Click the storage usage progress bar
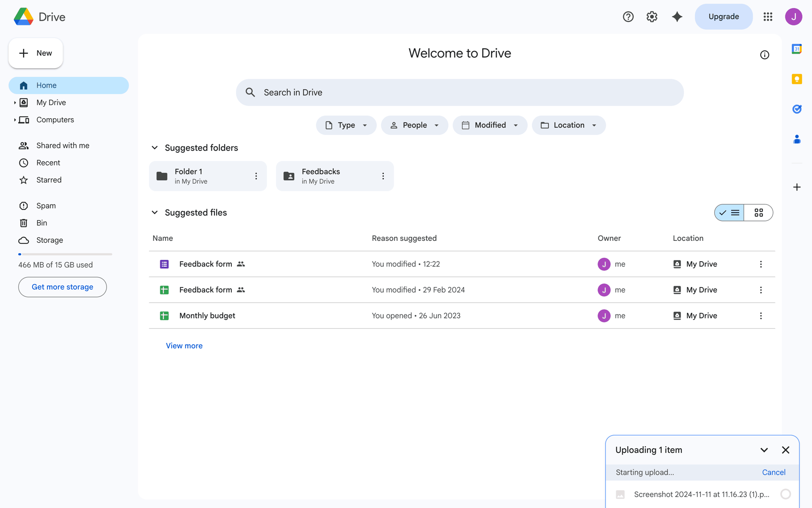This screenshot has width=812, height=508. coord(65,254)
